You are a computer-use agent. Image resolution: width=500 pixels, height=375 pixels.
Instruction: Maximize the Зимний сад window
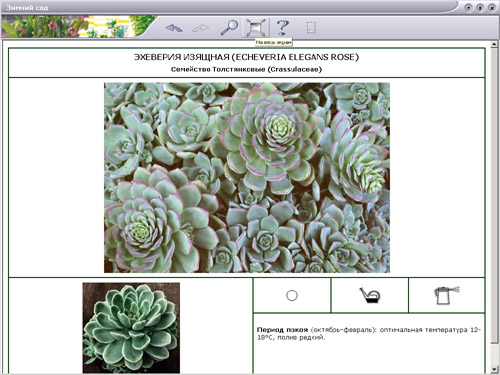(x=480, y=7)
